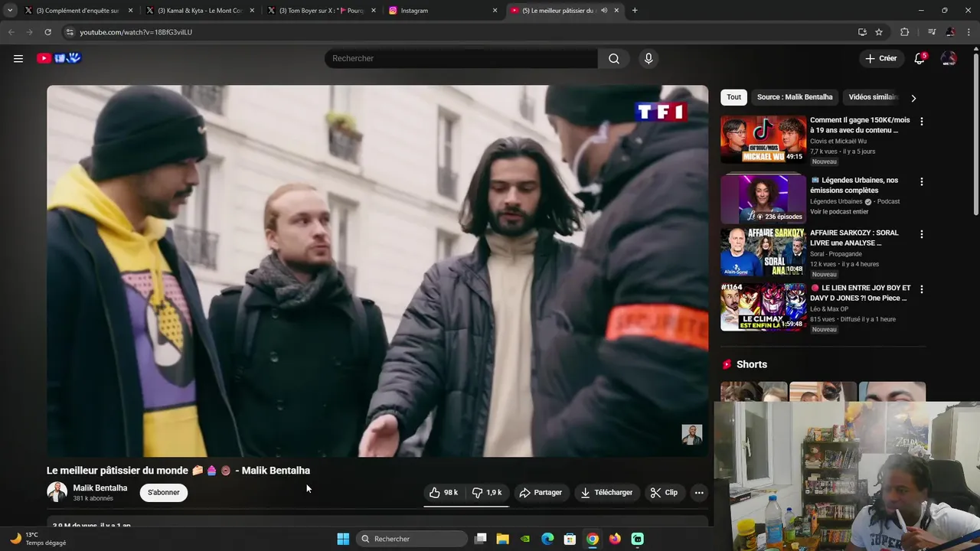Open options for the Clovis et Mickaël Wu video

922,121
